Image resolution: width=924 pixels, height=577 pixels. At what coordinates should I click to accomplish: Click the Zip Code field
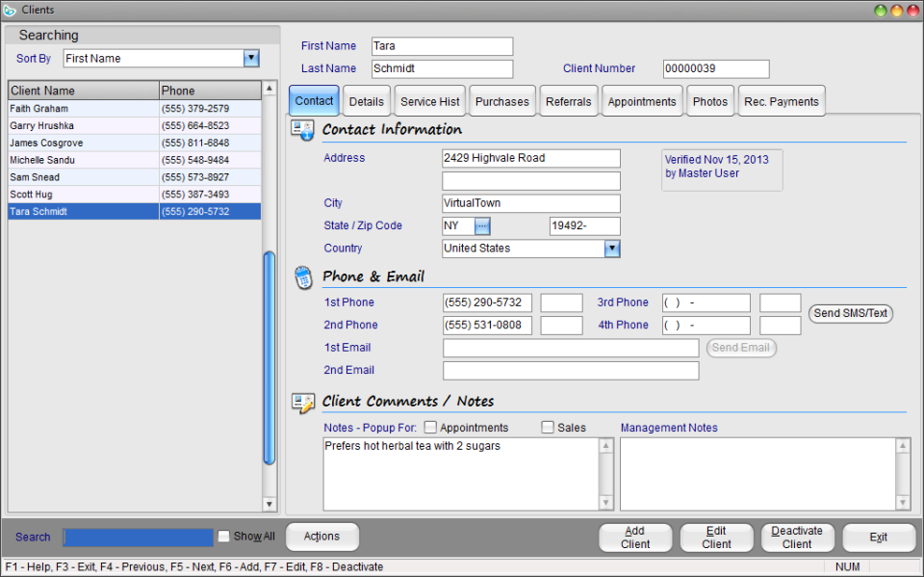(584, 226)
